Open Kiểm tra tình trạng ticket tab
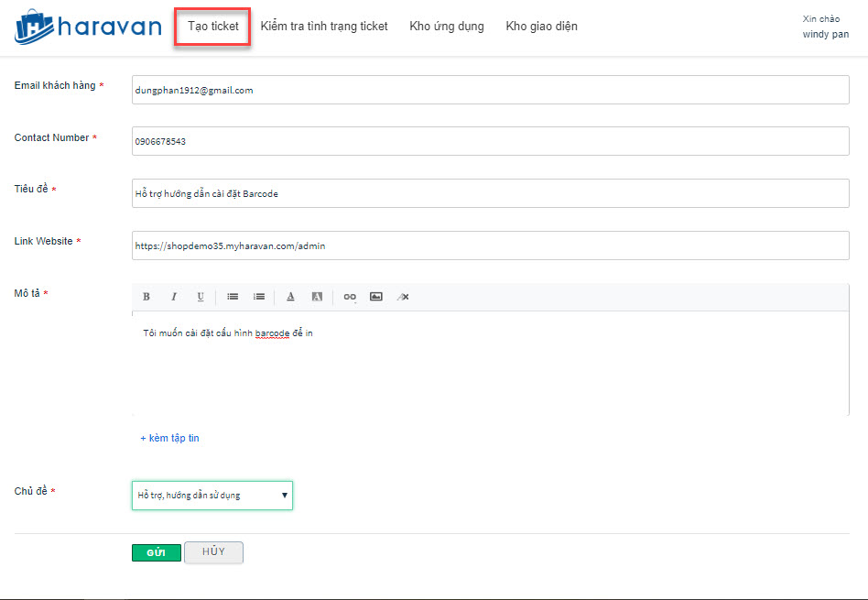The width and height of the screenshot is (868, 600). click(x=324, y=26)
